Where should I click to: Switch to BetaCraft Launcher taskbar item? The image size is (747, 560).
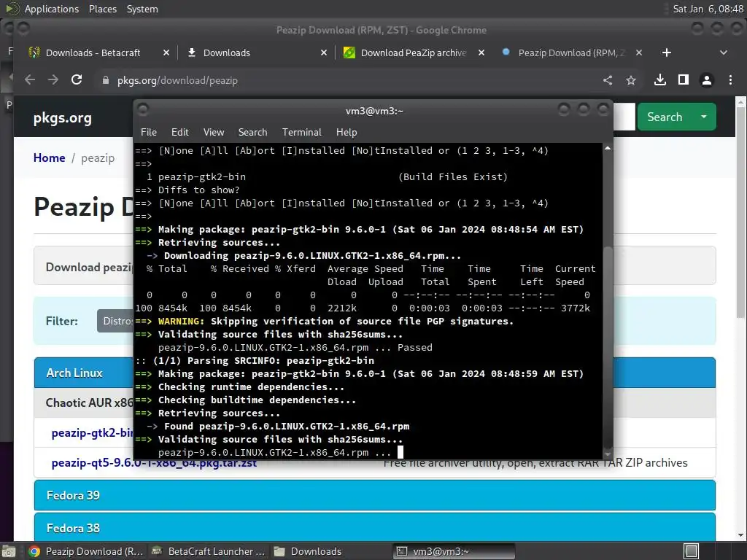(208, 551)
